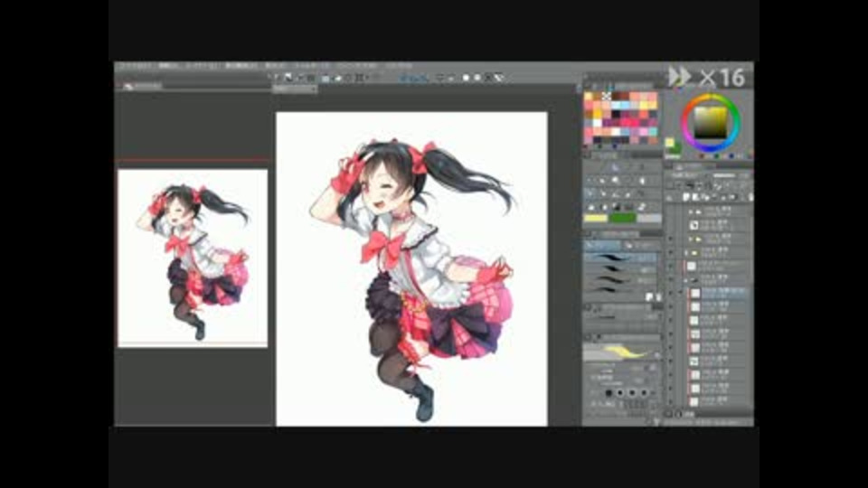Click the open canvas document tab

tap(295, 89)
